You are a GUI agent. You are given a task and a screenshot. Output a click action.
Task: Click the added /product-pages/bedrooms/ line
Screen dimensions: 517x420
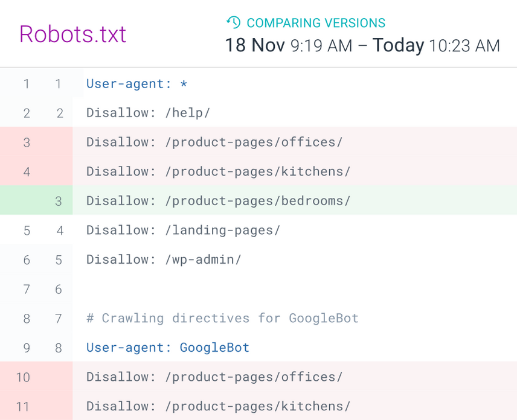point(218,201)
